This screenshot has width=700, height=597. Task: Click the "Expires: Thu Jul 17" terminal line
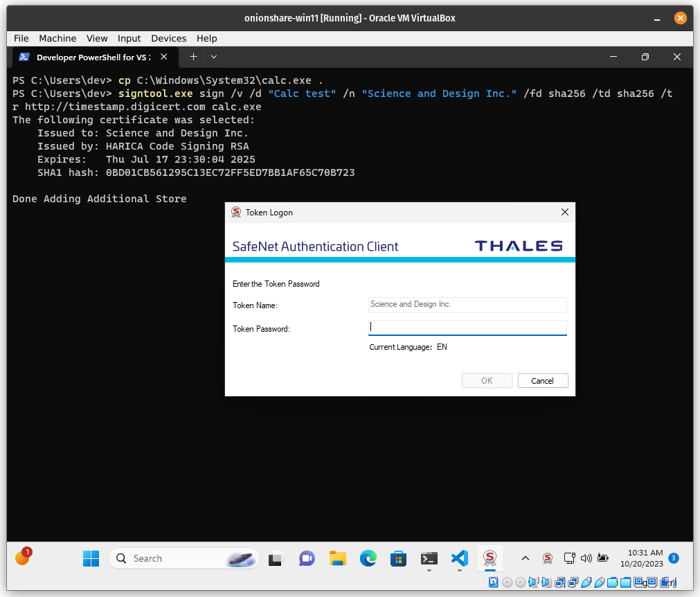point(146,159)
